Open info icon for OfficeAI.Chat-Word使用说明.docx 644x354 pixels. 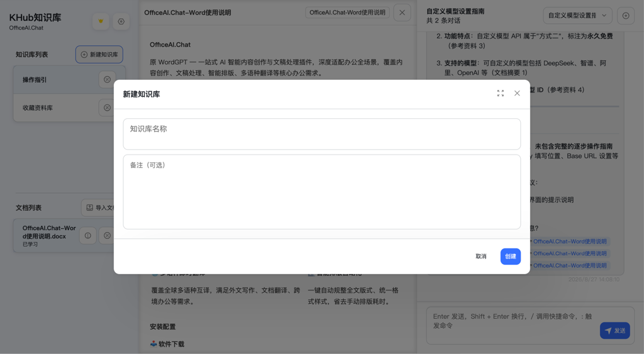coord(88,236)
